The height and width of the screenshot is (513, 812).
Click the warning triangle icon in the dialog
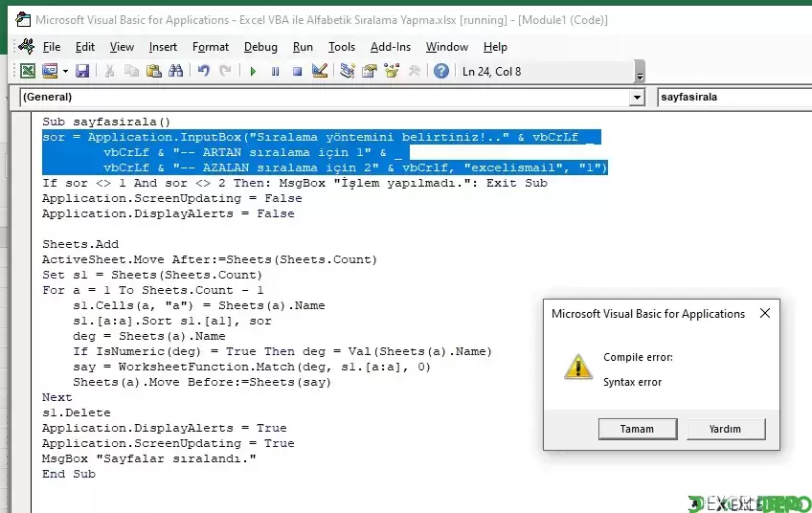point(578,367)
